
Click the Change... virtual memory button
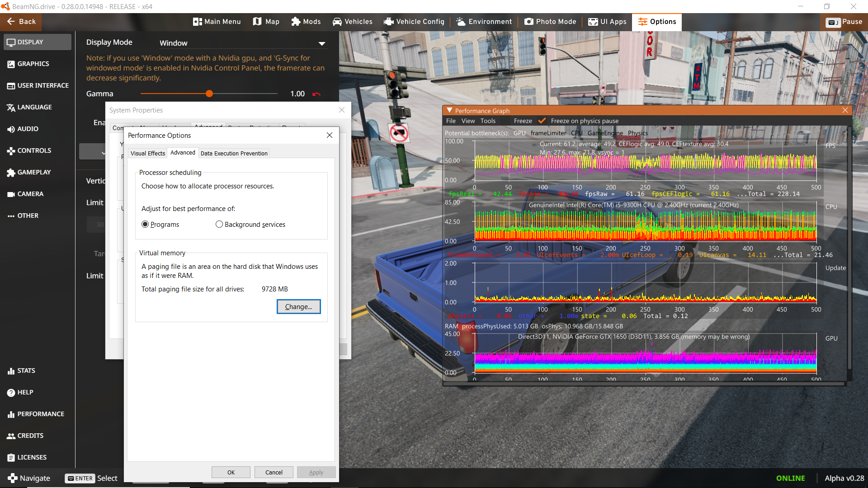click(x=298, y=306)
